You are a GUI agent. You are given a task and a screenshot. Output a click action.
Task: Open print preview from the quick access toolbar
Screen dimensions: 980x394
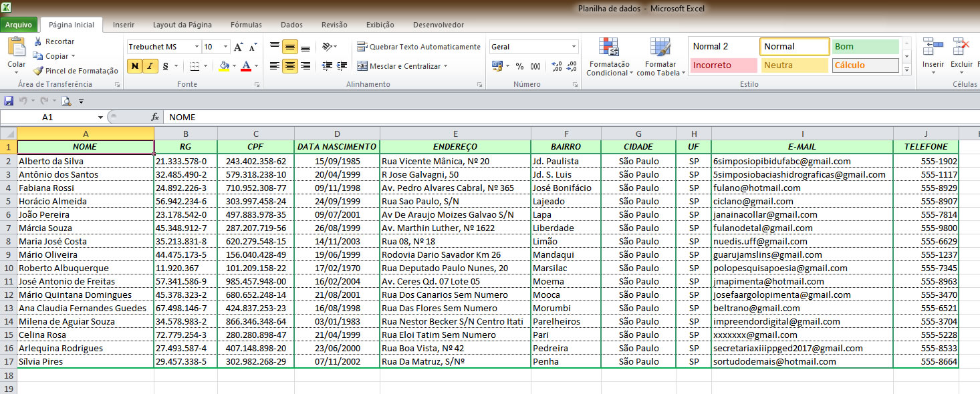66,101
